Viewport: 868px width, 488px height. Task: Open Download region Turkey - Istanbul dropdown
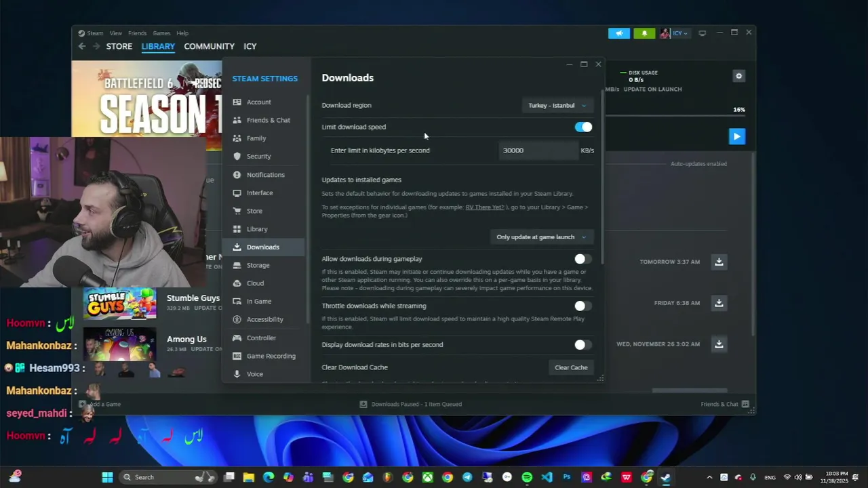(557, 106)
